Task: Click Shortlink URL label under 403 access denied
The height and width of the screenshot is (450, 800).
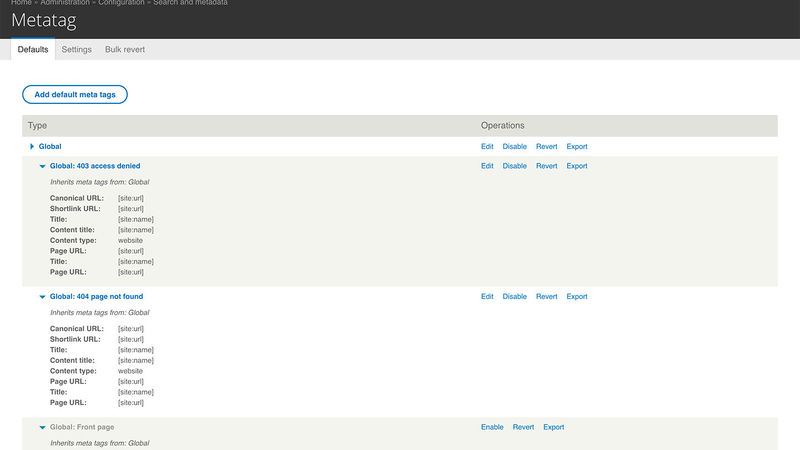Action: pyautogui.click(x=75, y=209)
